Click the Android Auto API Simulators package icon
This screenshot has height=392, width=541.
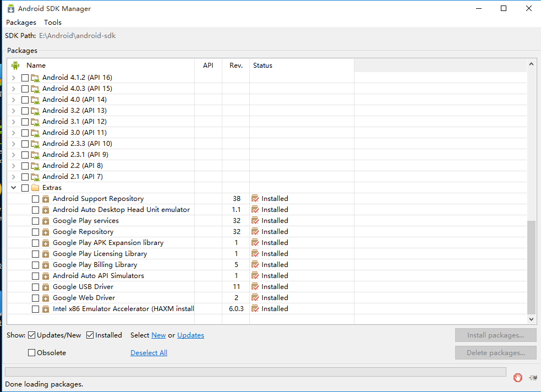(46, 276)
